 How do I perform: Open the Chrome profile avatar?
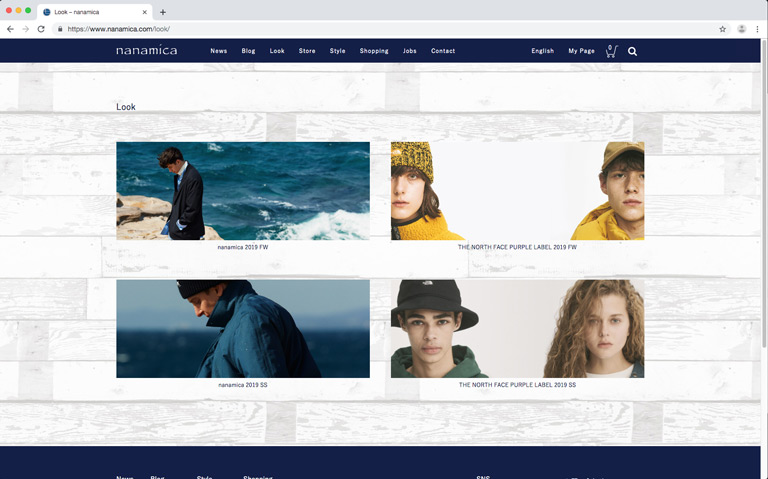742,29
